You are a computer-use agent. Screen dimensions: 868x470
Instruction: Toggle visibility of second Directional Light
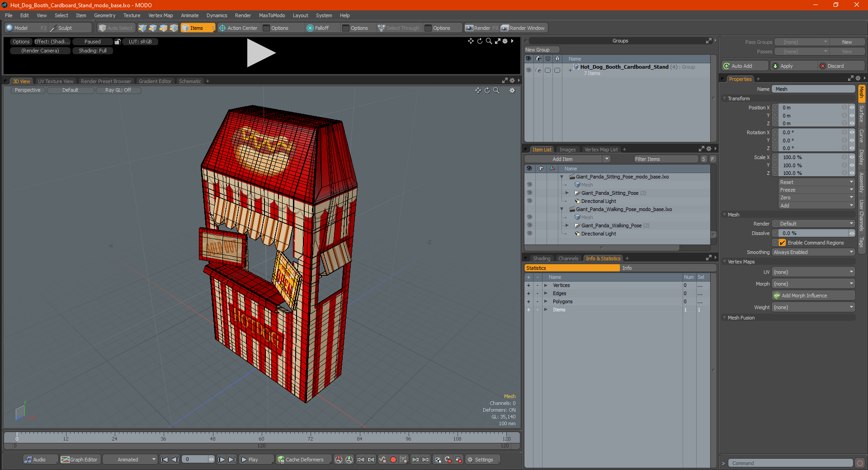pos(529,234)
